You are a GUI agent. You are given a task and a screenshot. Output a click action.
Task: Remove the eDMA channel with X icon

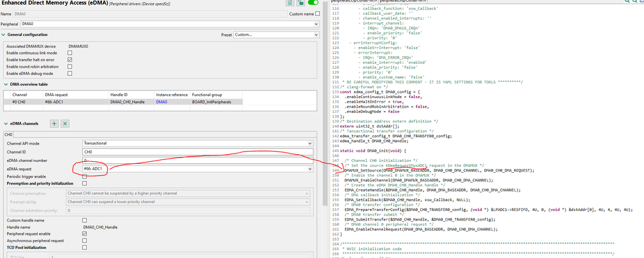tap(65, 123)
